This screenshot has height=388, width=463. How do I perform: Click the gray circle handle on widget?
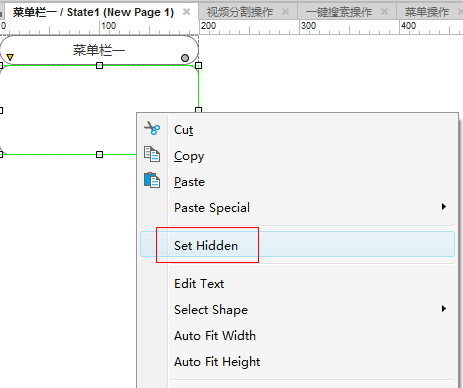185,58
